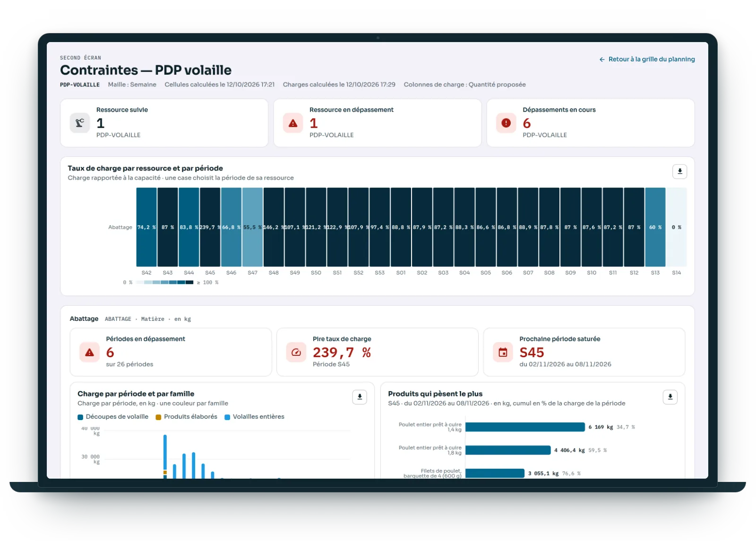Select the S13 heatmap cell showing 60 %
This screenshot has height=541, width=756.
click(x=655, y=227)
